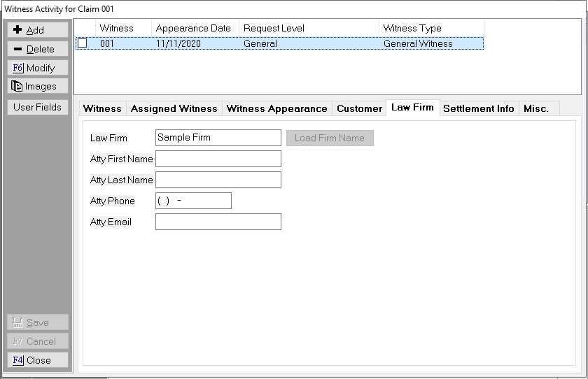Click the Law Firm text field
The image size is (588, 379).
pos(218,138)
